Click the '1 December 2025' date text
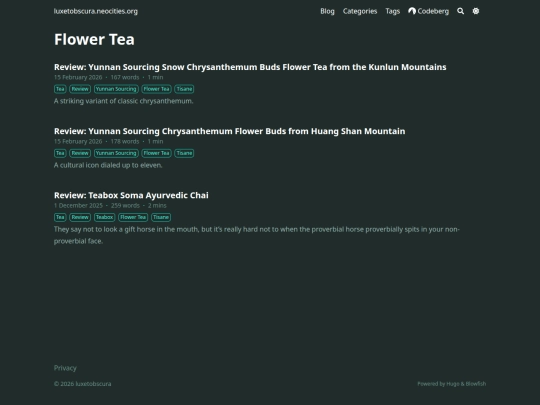The width and height of the screenshot is (540, 405). 78,206
